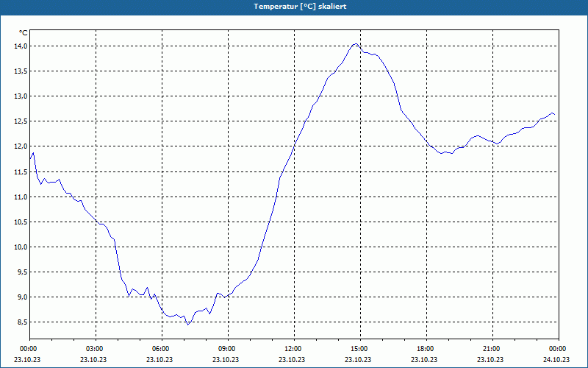
Task: Select the '11,5' y-axis label
Action: coord(21,172)
